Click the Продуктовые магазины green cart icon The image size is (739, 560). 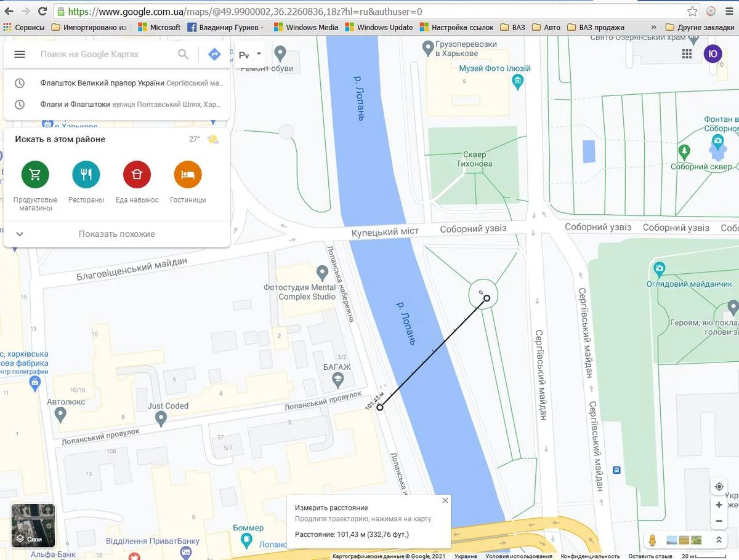click(x=35, y=175)
